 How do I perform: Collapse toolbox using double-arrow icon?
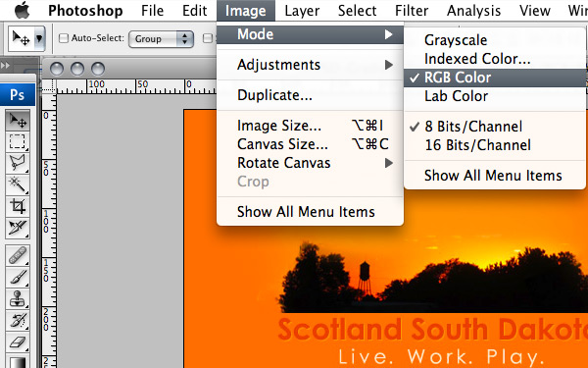point(5,66)
